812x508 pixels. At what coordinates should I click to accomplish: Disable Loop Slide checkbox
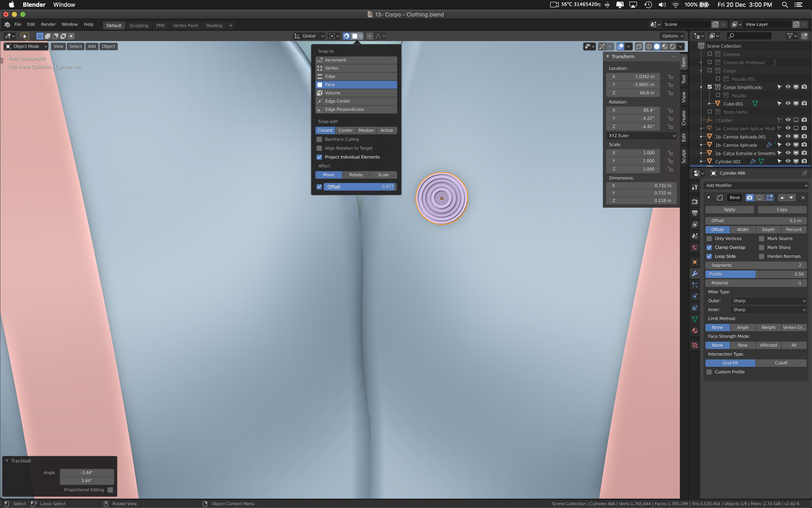coord(709,256)
